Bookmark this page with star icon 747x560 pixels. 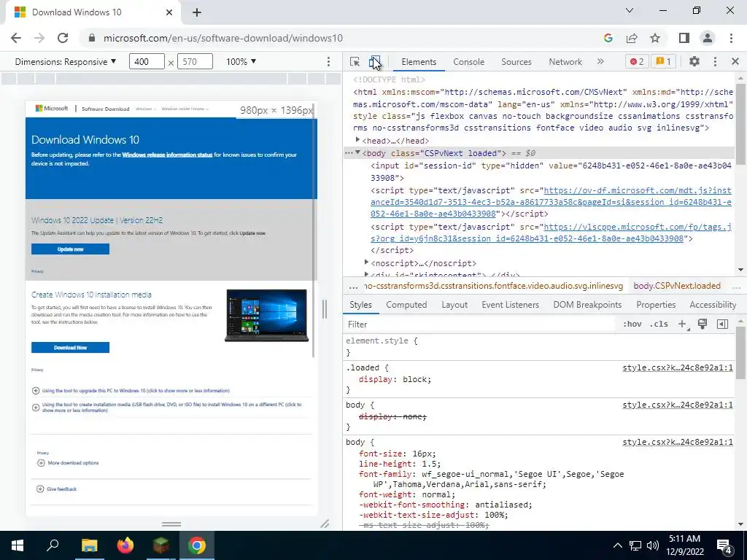coord(655,38)
